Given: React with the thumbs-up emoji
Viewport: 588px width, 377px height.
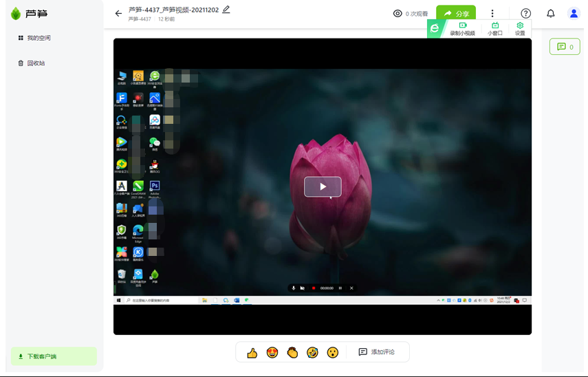Looking at the screenshot, I should click(x=252, y=352).
